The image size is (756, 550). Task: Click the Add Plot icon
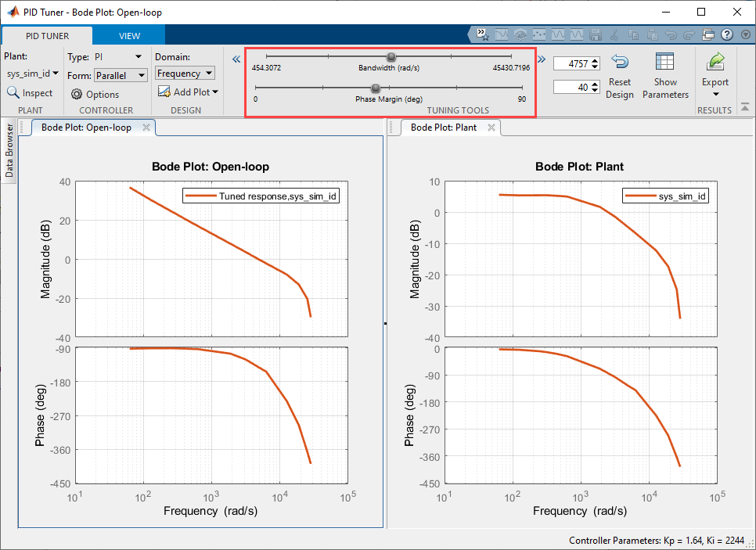pyautogui.click(x=164, y=92)
